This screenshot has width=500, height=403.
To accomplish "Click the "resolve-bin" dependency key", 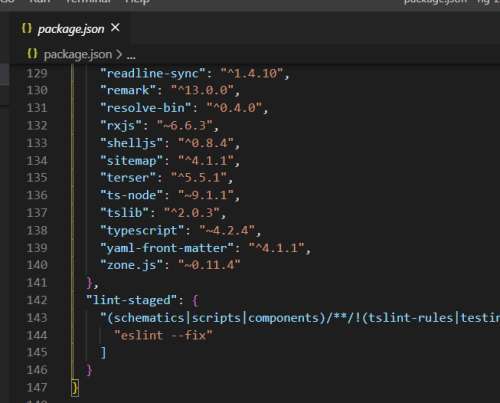I will click(146, 108).
